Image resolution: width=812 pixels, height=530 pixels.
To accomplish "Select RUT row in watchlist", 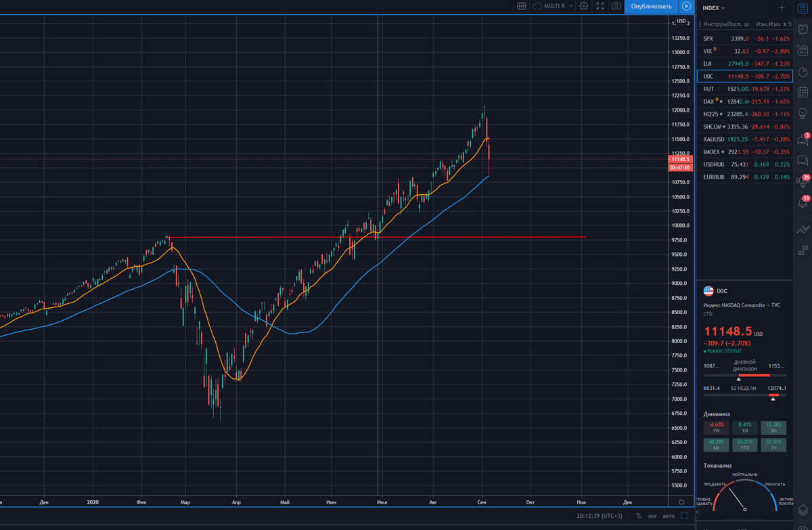I will click(x=744, y=89).
